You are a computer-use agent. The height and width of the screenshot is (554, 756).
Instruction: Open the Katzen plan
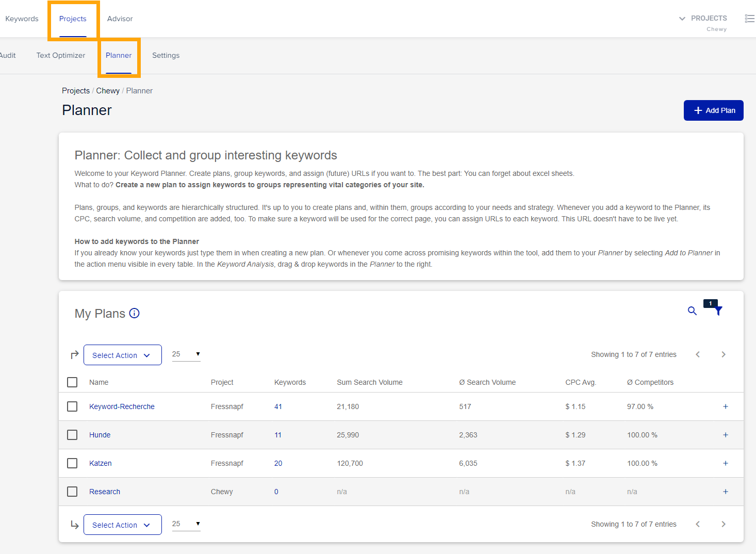[100, 463]
